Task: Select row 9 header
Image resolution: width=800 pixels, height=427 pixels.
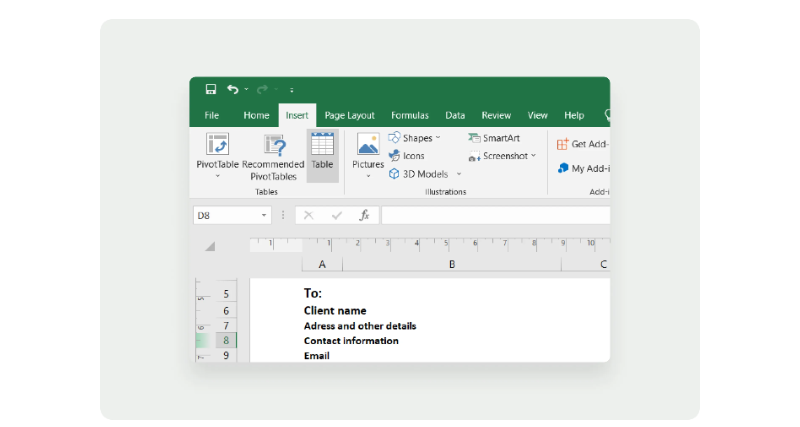Action: pos(226,355)
